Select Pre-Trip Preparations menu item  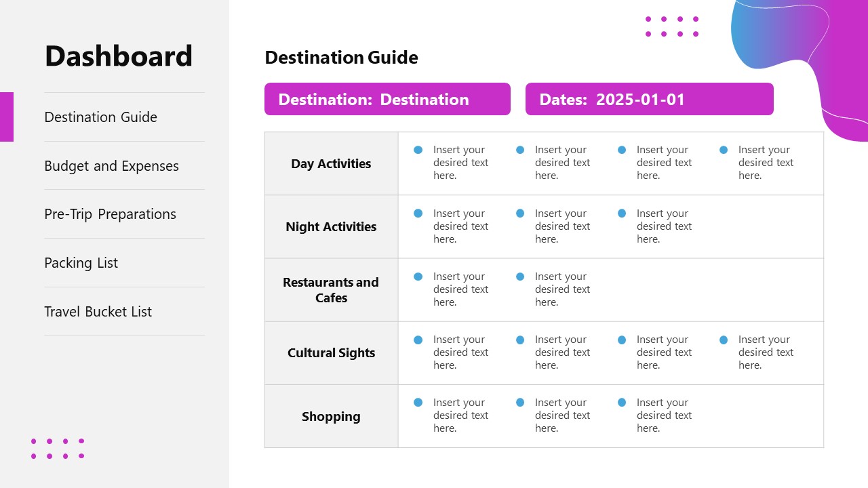pos(110,214)
